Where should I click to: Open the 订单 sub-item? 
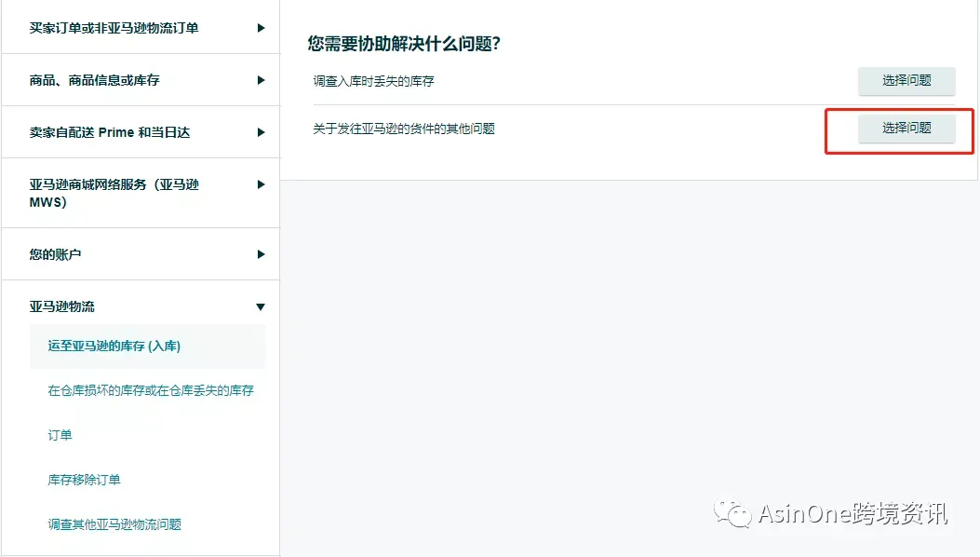click(x=60, y=435)
